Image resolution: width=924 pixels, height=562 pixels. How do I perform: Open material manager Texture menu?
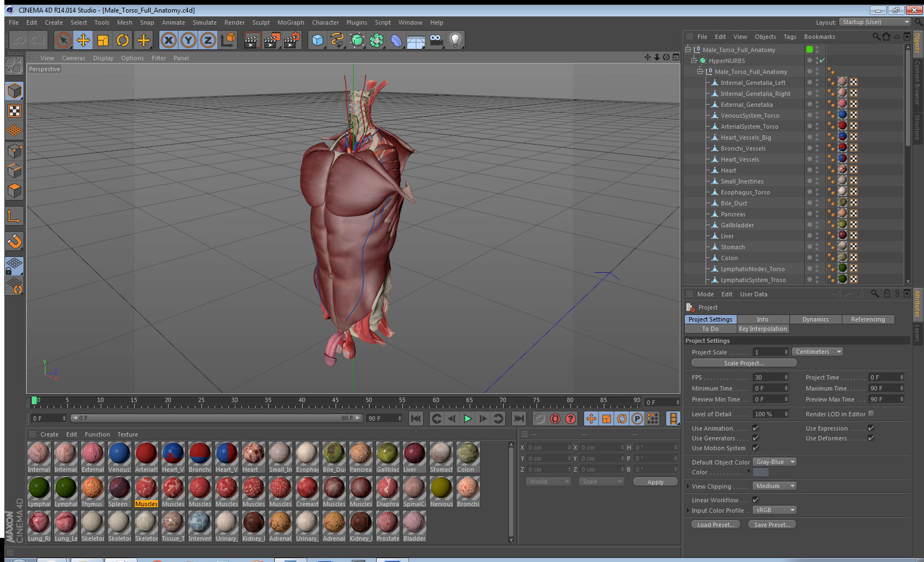click(x=128, y=434)
